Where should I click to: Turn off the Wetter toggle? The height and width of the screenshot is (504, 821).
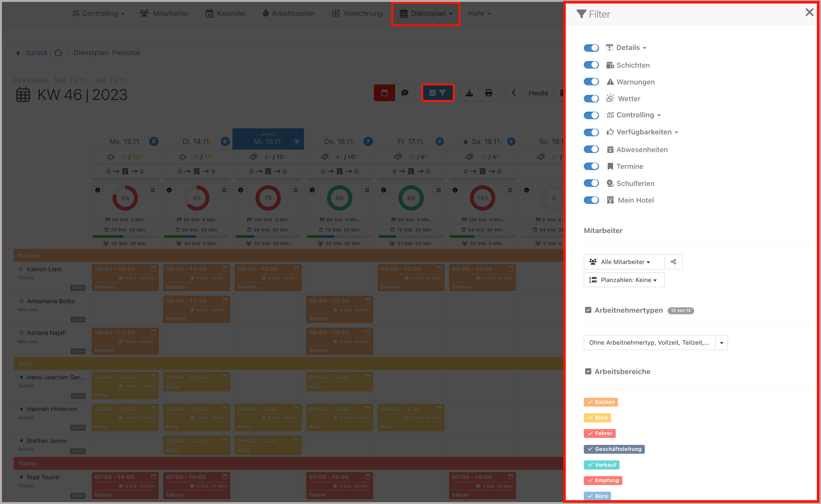pos(591,98)
